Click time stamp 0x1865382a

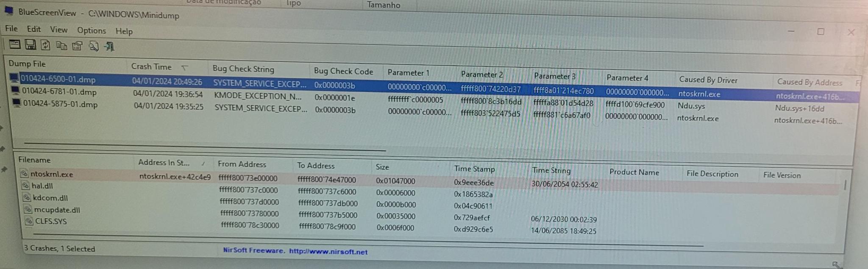pos(473,194)
